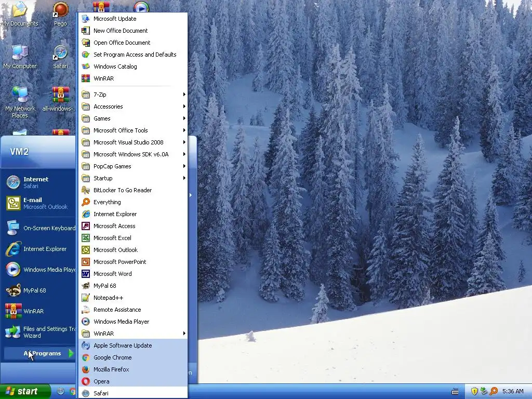
Task: Open Internet Explorer in start menu left pane
Action: [39, 249]
